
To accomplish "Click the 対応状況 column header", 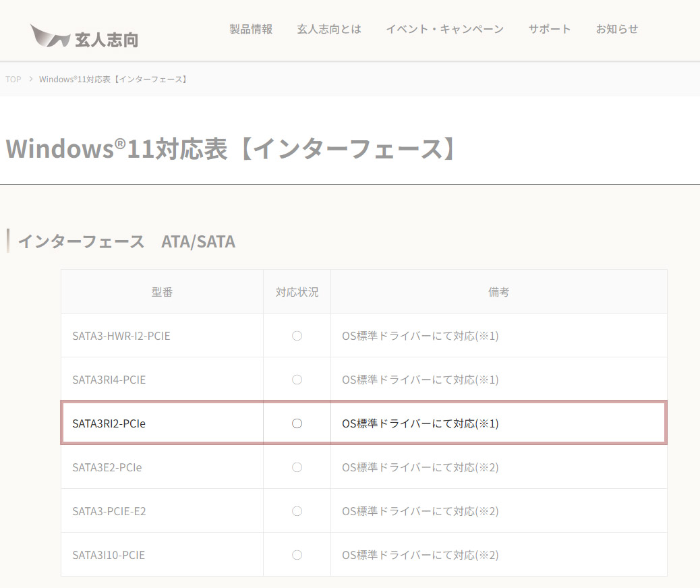I will [x=297, y=291].
